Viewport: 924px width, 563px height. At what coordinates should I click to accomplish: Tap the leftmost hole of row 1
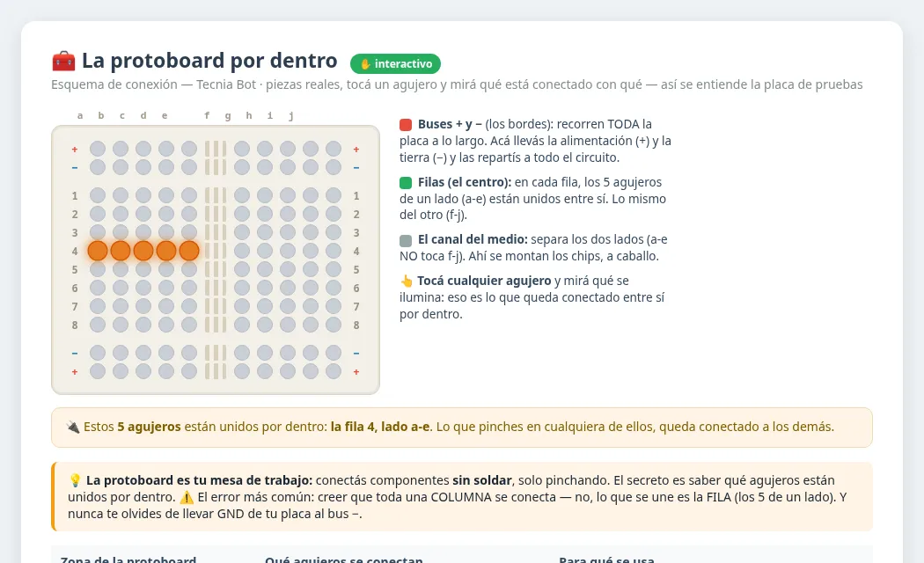[x=98, y=195]
